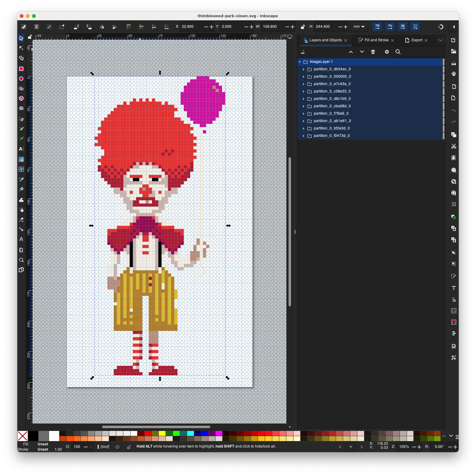The image size is (476, 475).
Task: Toggle guide lock at ruler corner
Action: (x=30, y=37)
